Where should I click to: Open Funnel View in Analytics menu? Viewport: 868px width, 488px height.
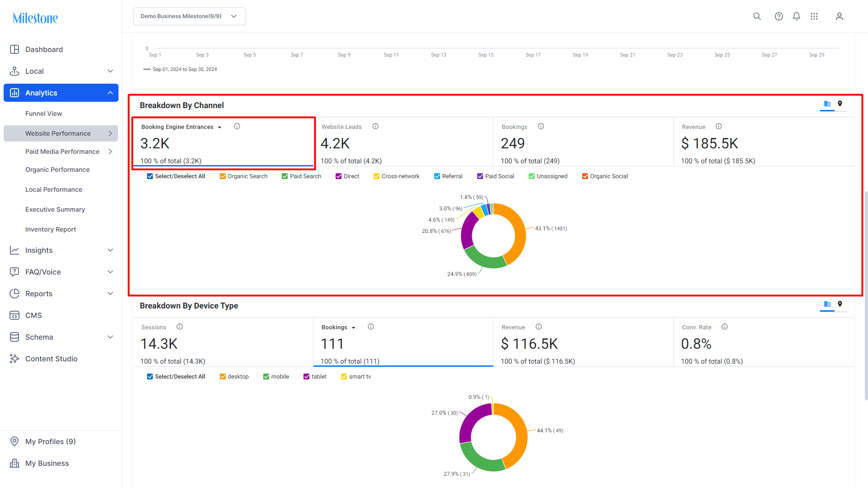point(43,114)
